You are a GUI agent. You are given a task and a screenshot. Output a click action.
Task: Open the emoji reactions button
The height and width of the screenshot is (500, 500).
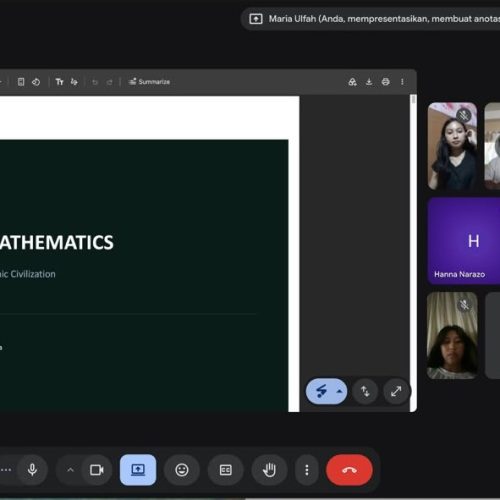tap(182, 470)
